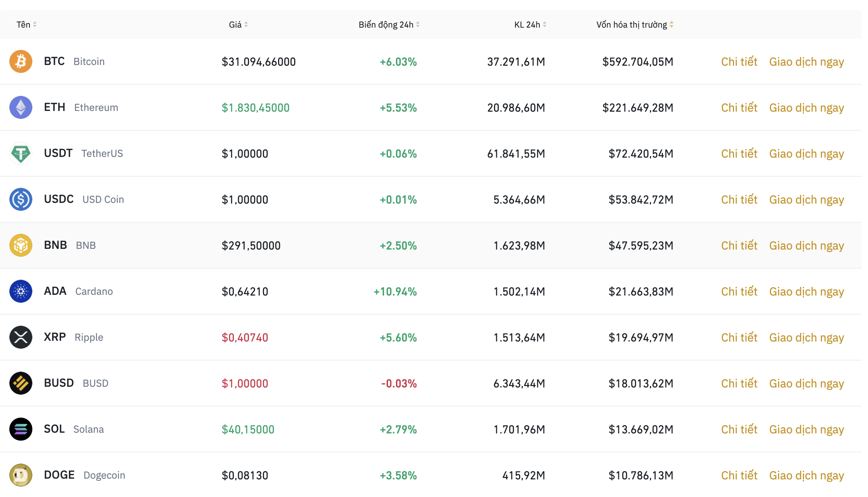Viewport: 868px width, 497px height.
Task: Select the SOL ticker text
Action: (x=54, y=429)
